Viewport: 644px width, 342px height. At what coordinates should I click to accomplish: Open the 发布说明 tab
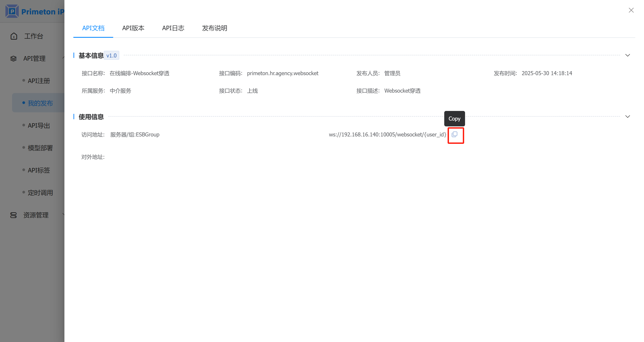pos(214,28)
